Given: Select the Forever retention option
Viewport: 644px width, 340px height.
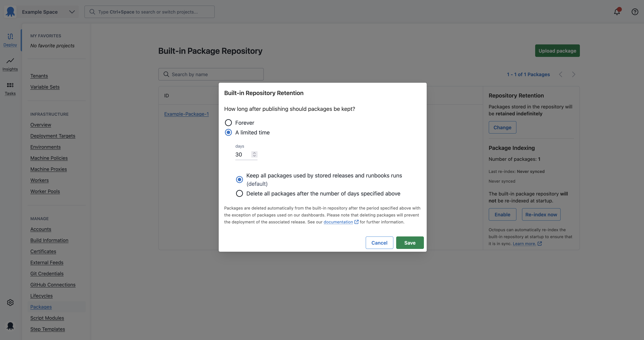Looking at the screenshot, I should 228,123.
